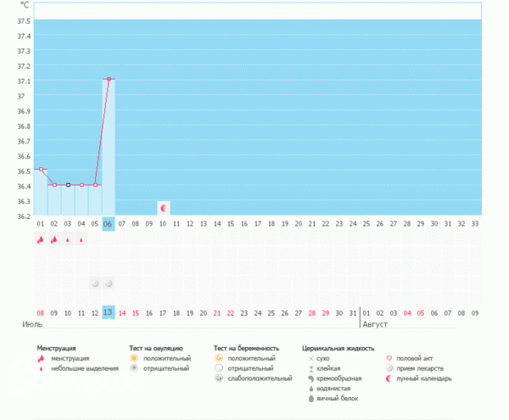Click the положительный ovulation test legend icon
Screen dimensions: 509x420
133,359
